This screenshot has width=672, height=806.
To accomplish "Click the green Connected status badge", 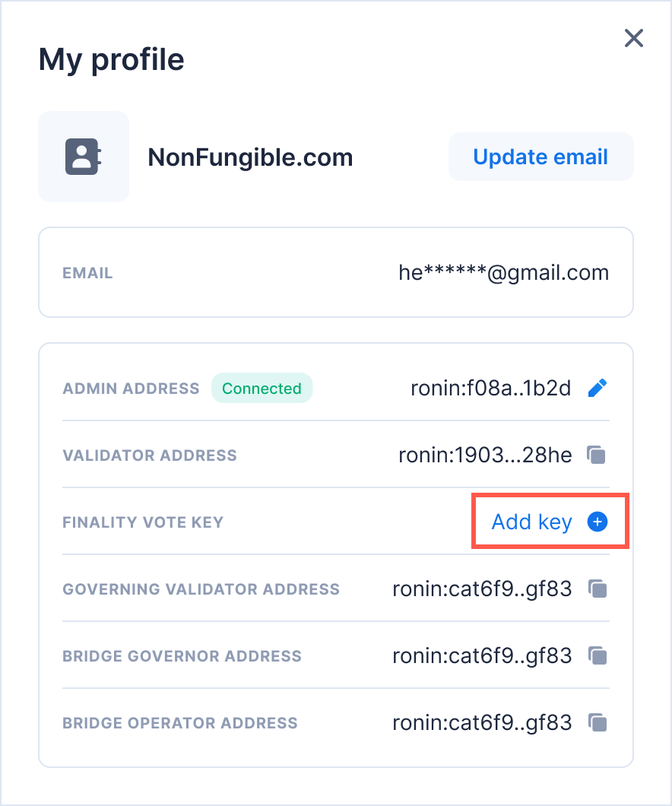I will point(262,388).
